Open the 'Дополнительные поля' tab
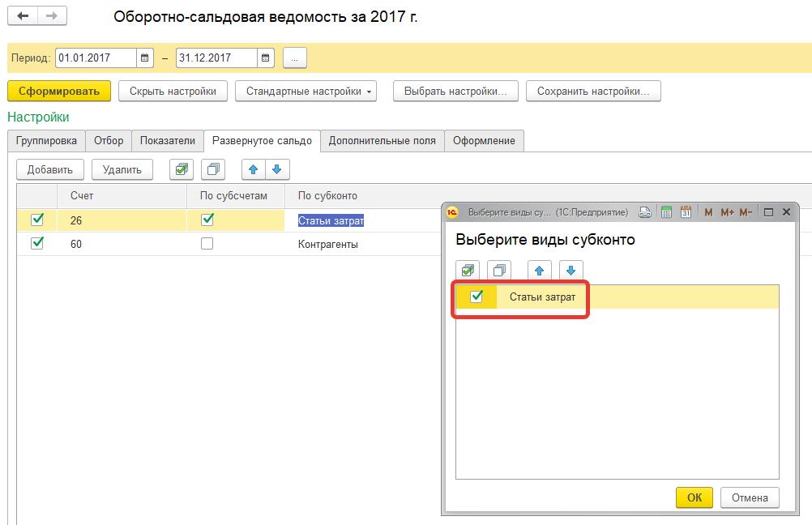The width and height of the screenshot is (812, 525). pos(382,141)
